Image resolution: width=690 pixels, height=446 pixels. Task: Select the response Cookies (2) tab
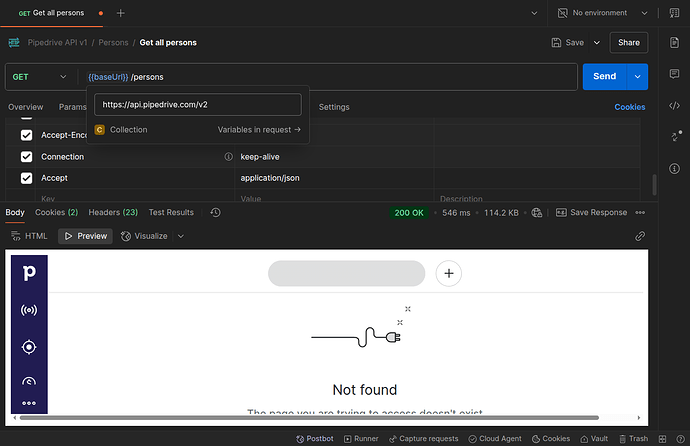56,212
